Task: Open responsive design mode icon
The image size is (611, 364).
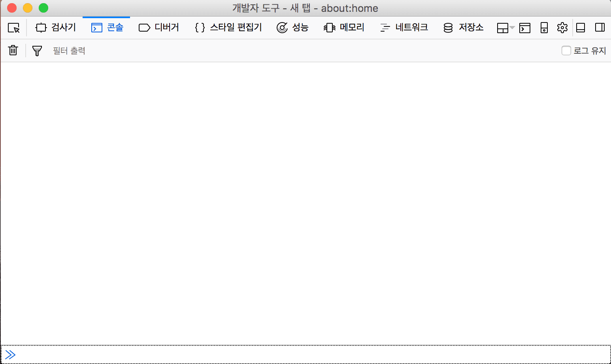Action: [x=544, y=28]
